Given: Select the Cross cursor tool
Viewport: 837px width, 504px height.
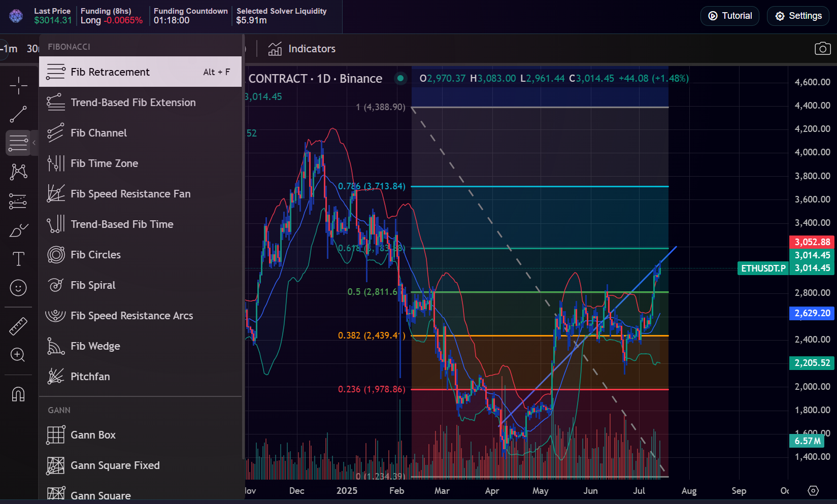Looking at the screenshot, I should [x=18, y=85].
